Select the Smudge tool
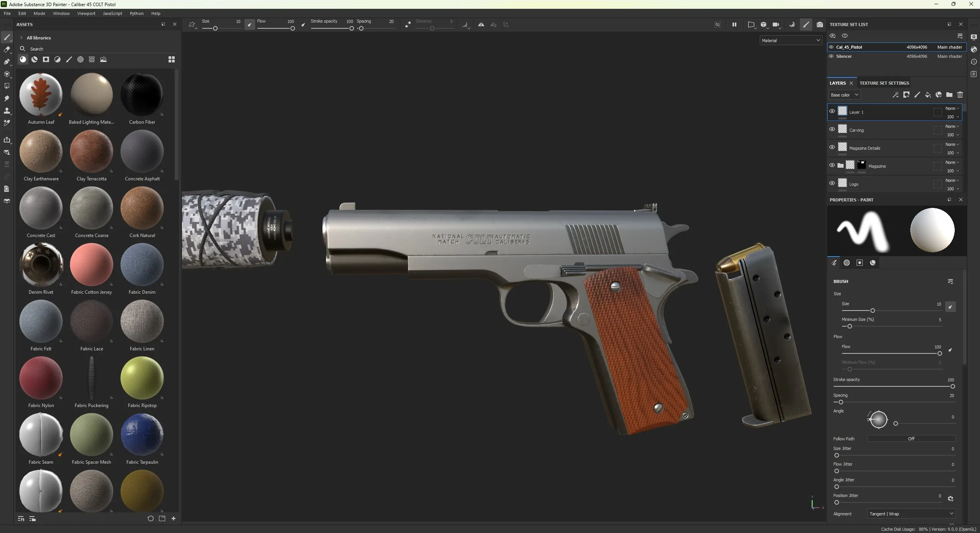 pyautogui.click(x=7, y=98)
